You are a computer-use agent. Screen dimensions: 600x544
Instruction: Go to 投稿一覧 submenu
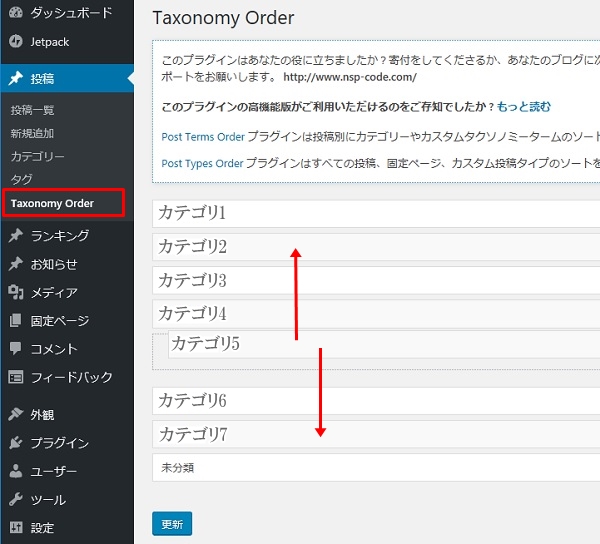pos(32,110)
